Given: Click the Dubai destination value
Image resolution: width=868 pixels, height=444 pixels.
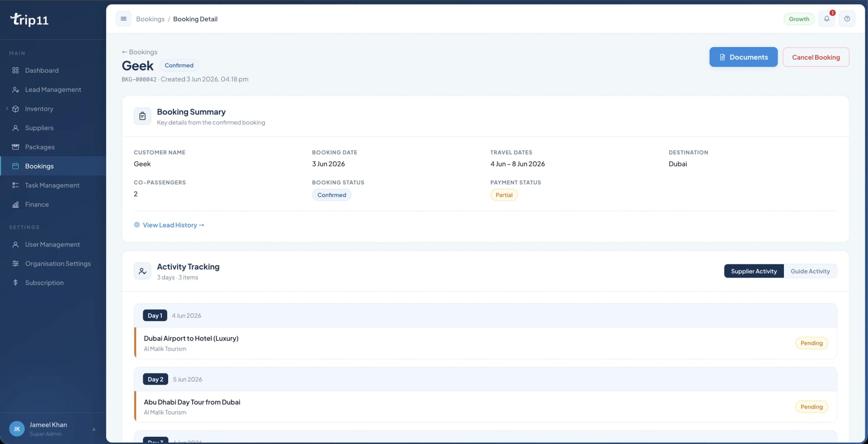Looking at the screenshot, I should coord(678,164).
